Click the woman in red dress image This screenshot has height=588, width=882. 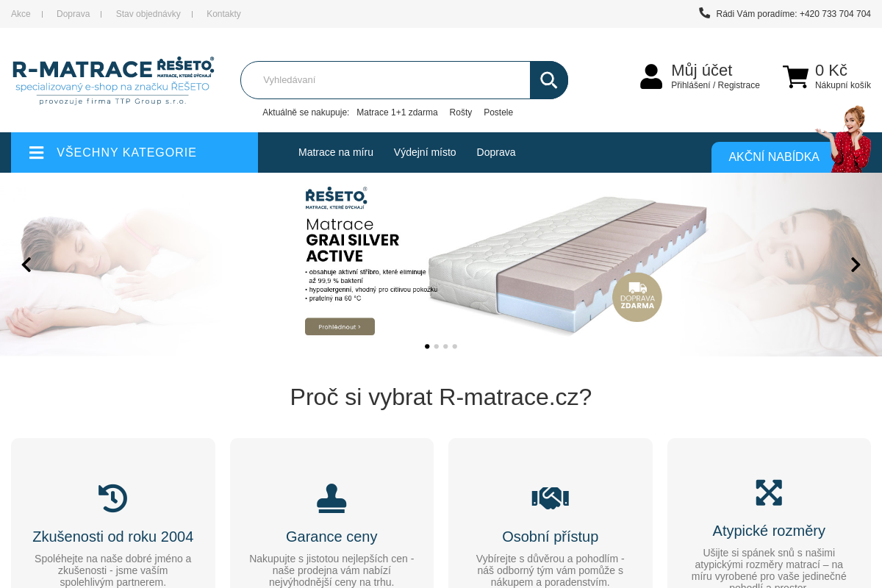(x=845, y=139)
